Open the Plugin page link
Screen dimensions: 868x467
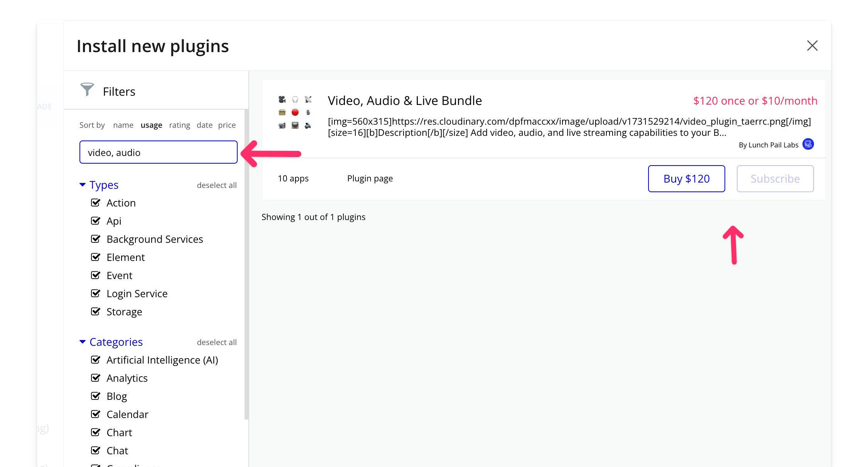click(x=370, y=178)
